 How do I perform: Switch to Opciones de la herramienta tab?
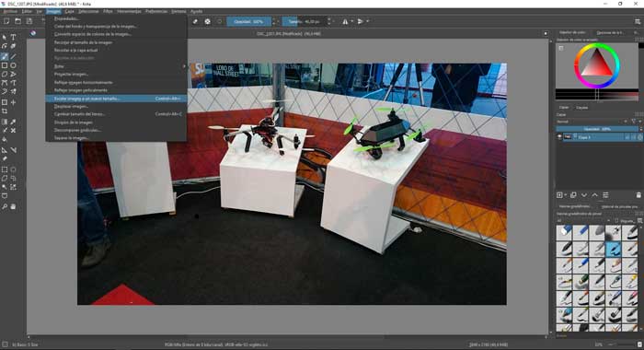coord(609,32)
